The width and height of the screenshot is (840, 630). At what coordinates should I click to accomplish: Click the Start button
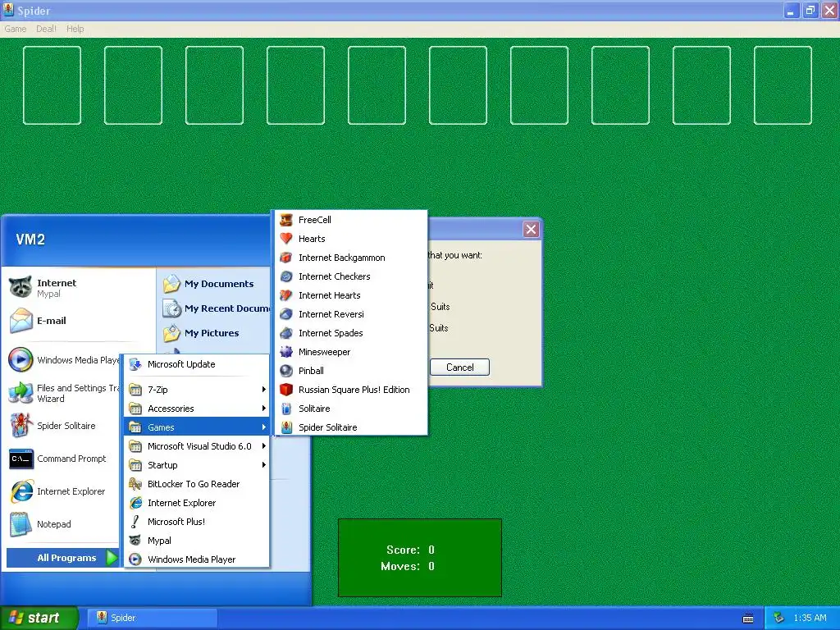click(x=39, y=618)
